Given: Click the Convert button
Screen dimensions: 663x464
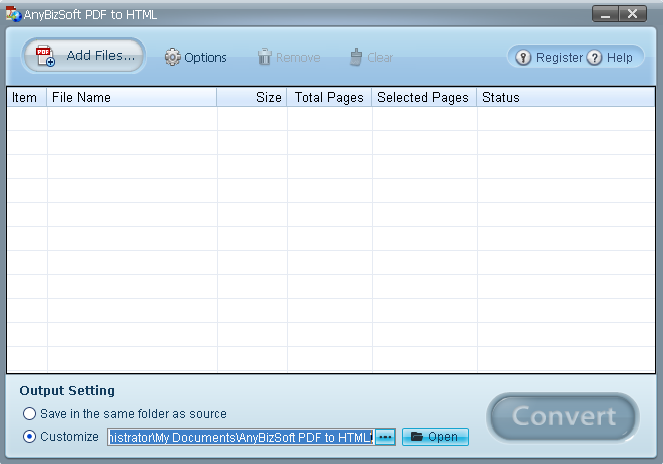Looking at the screenshot, I should (x=563, y=417).
